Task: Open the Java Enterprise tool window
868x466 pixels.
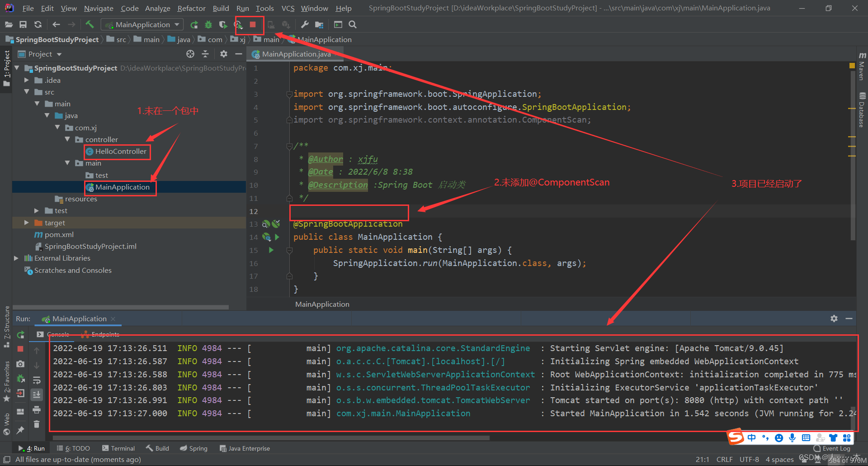Action: tap(245, 448)
